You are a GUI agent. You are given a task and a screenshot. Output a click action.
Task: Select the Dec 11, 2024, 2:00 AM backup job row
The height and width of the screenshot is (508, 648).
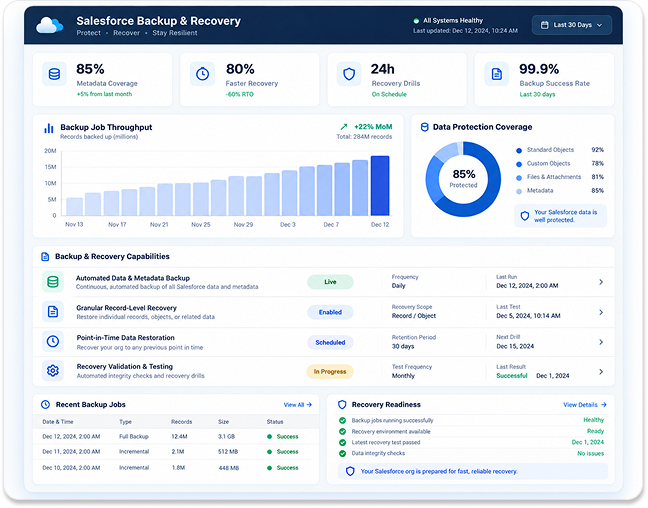click(176, 452)
